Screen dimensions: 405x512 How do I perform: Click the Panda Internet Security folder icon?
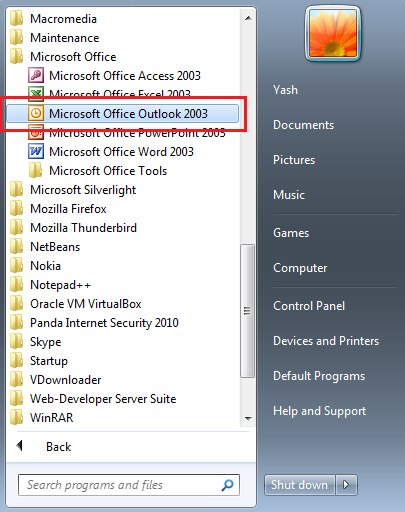[x=17, y=323]
